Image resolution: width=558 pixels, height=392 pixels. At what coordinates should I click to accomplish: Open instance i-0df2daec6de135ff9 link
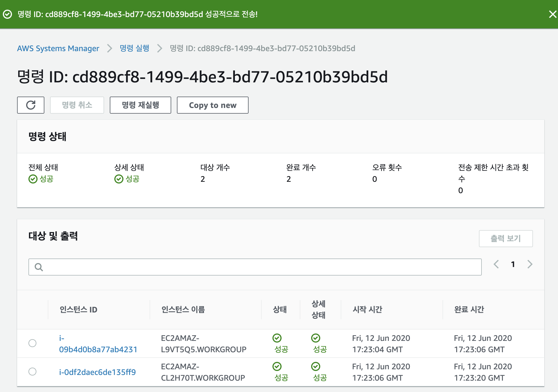pos(97,372)
